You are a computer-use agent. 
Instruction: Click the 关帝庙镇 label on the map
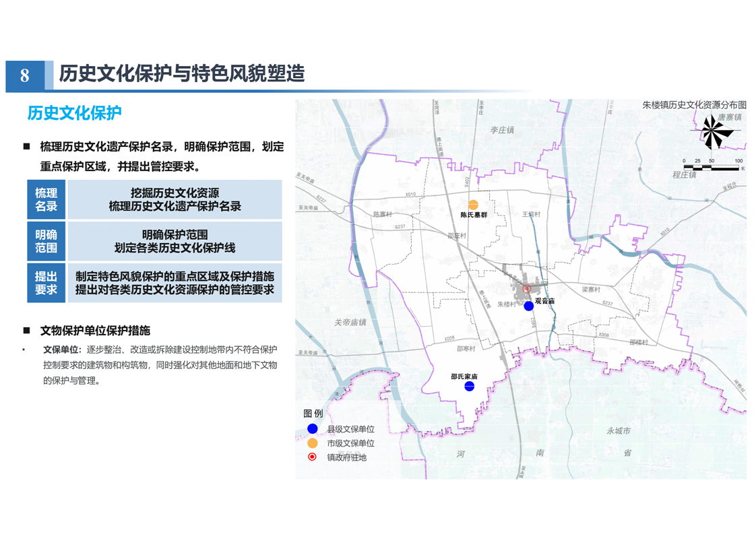[x=350, y=323]
